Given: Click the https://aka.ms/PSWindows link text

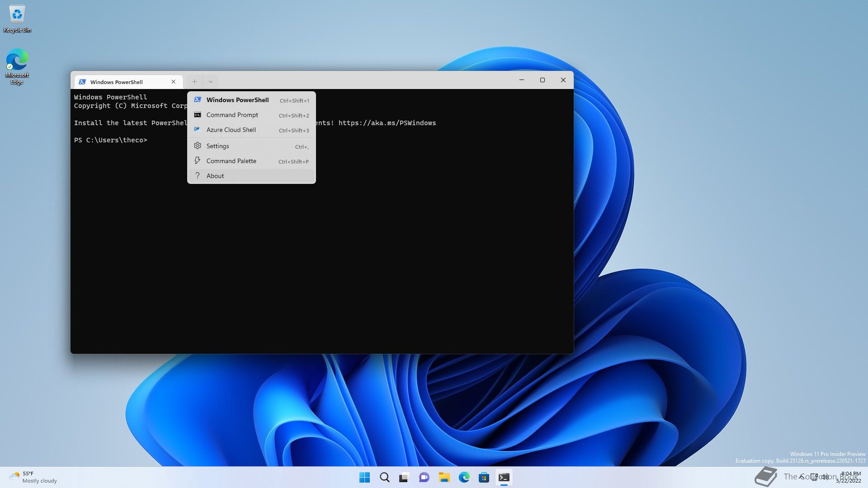Looking at the screenshot, I should pos(387,123).
